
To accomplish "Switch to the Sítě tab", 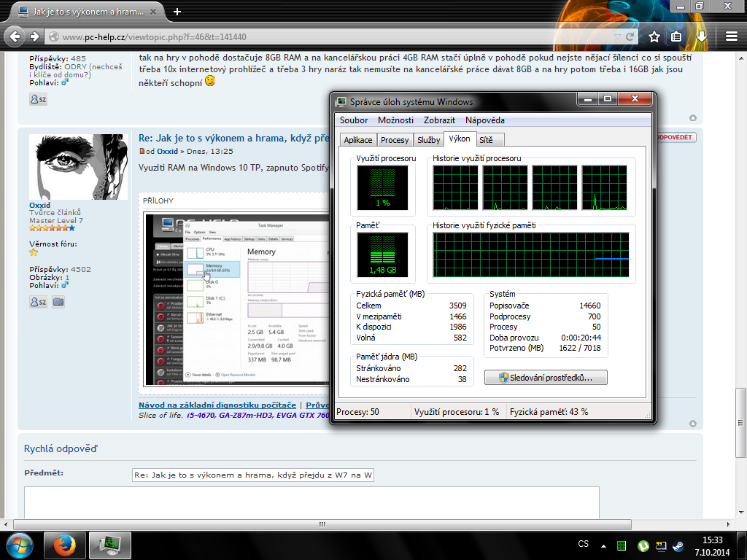I will tap(486, 140).
